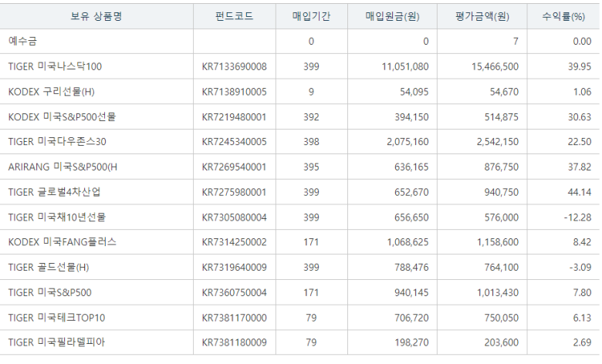The image size is (602, 364).
Task: Select the KODEX 미국FANG플러스 product name
Action: click(x=63, y=242)
